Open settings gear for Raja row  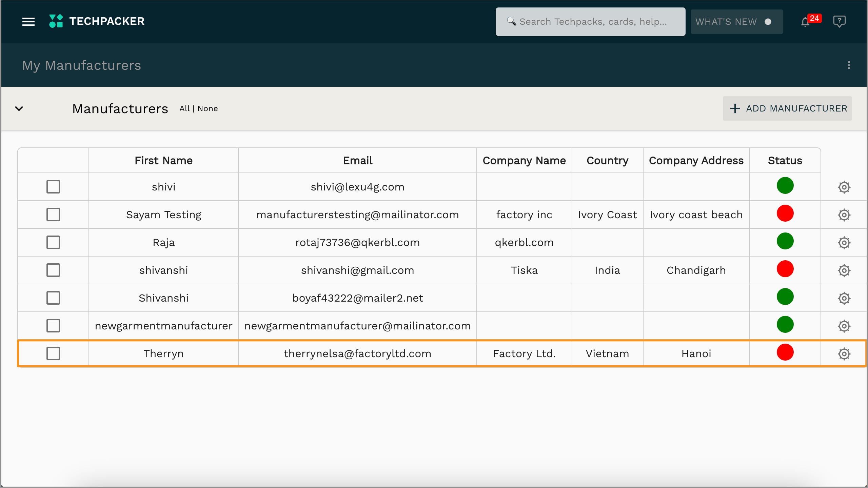[844, 243]
